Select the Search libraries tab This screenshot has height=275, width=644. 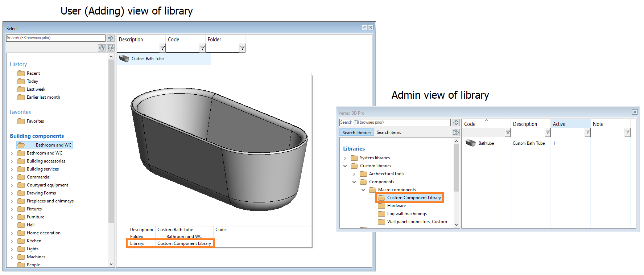pyautogui.click(x=357, y=132)
